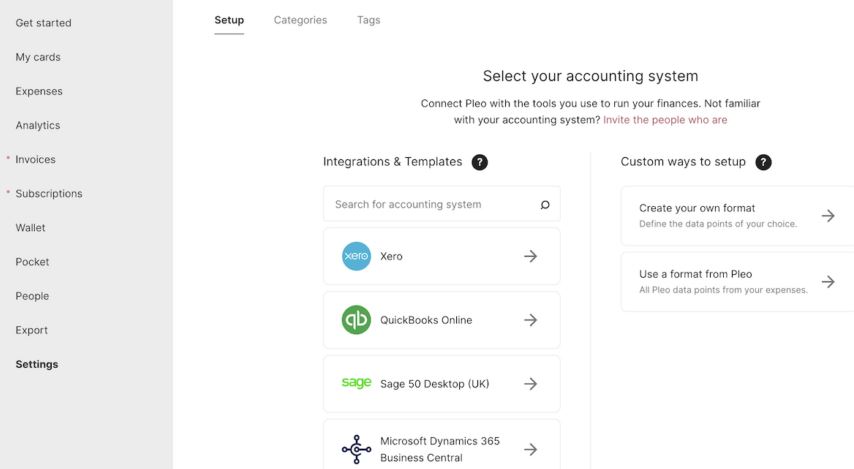Open Subscriptions in the sidebar
Image resolution: width=854 pixels, height=469 pixels.
tap(49, 194)
